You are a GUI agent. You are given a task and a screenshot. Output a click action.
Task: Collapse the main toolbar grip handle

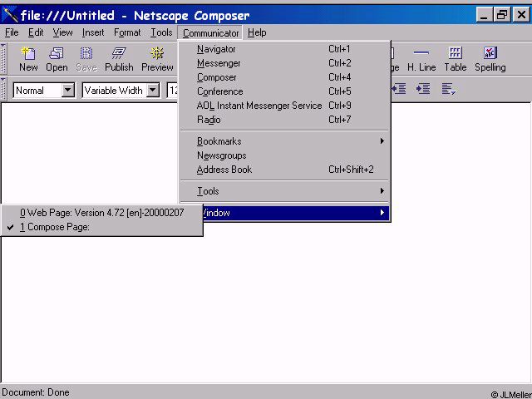[x=3, y=58]
